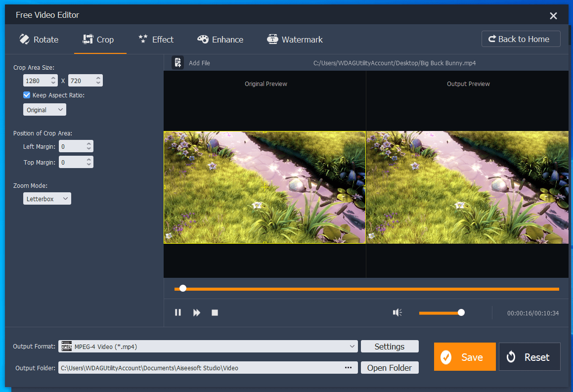Mute audio with the speaker icon
The height and width of the screenshot is (392, 573).
[397, 312]
